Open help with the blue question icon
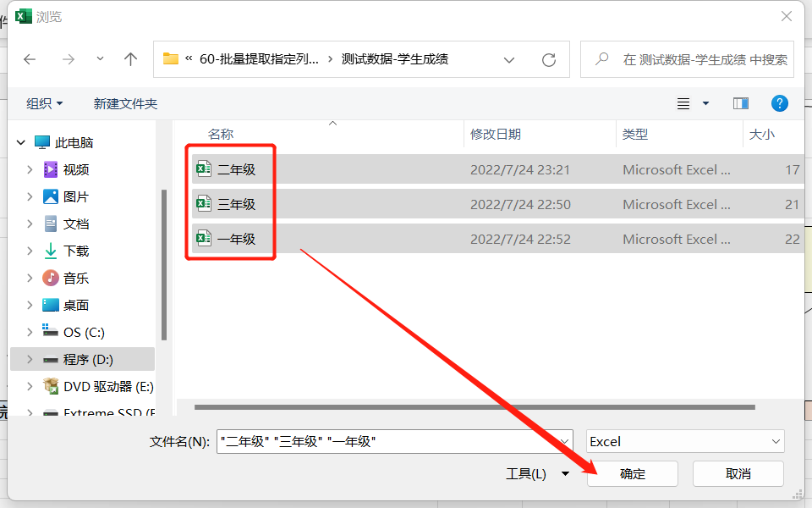Viewport: 812px width, 508px height. (779, 103)
